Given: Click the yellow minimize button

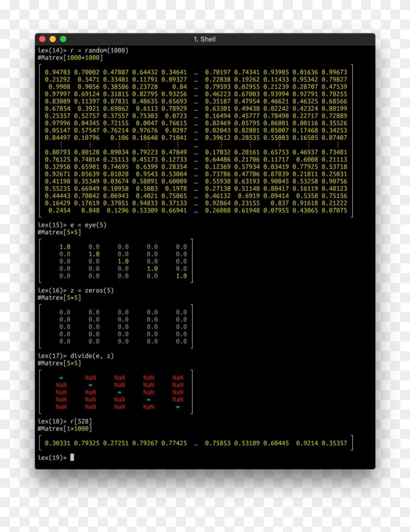Looking at the screenshot, I should click(x=51, y=38).
